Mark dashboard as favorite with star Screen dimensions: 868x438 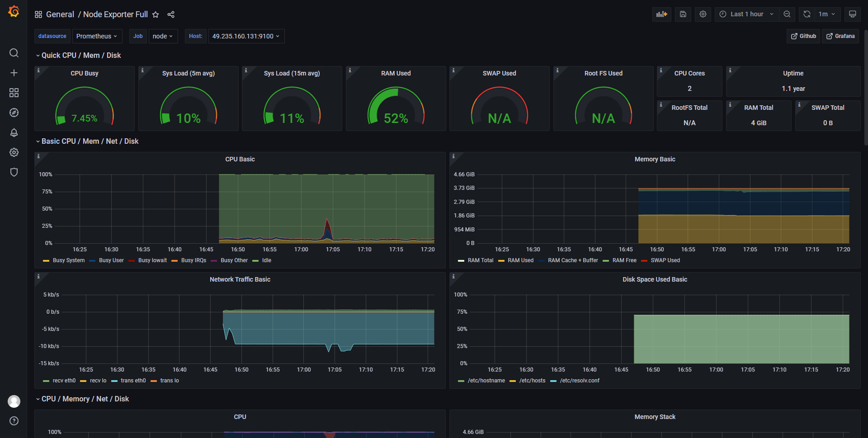156,14
